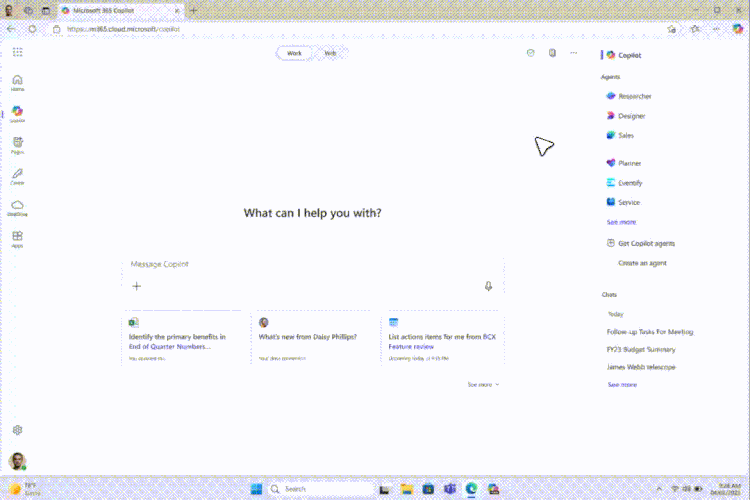750x500 pixels.
Task: Open Microsoft Edge on taskbar
Action: point(471,489)
